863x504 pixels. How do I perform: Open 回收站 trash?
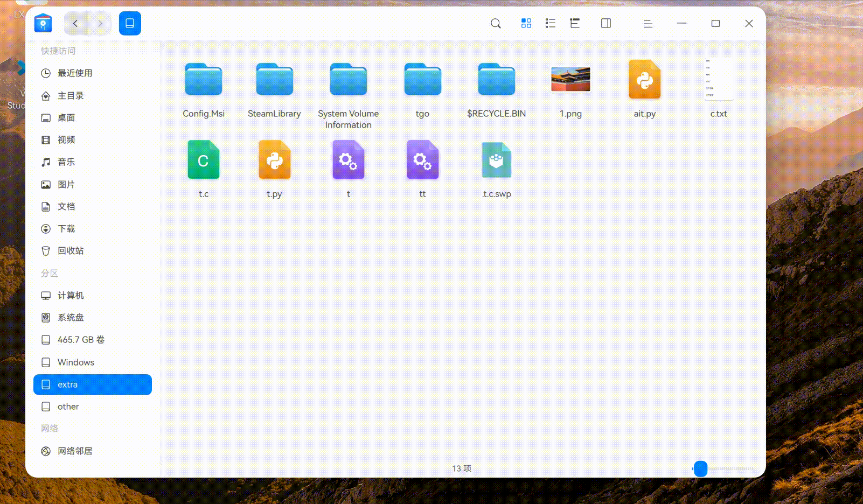point(93,250)
